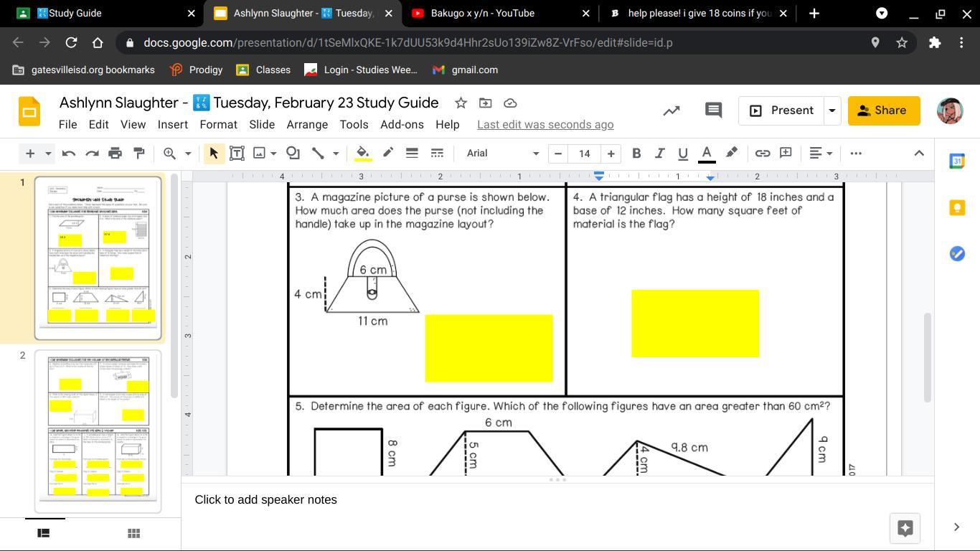
Task: Click the Add comment icon in toolbar
Action: coord(786,153)
